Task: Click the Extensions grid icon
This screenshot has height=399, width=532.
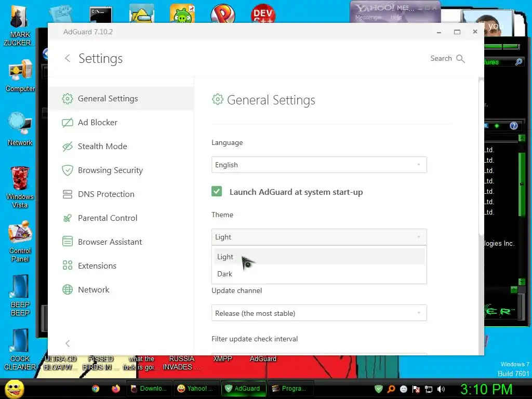Action: (68, 265)
